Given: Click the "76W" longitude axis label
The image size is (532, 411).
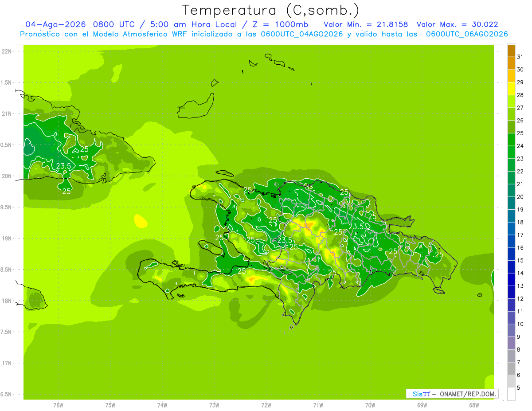Looking at the screenshot, I should pyautogui.click(x=58, y=405).
